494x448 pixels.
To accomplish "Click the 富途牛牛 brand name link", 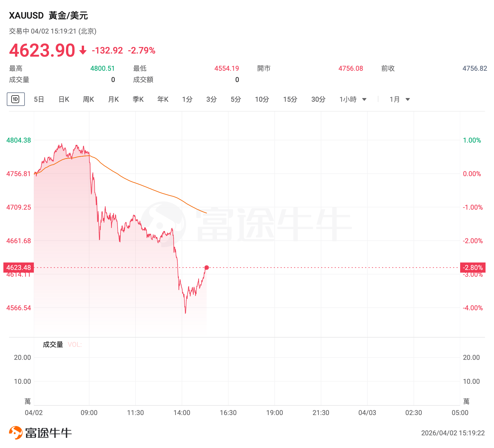I will 48,433.
